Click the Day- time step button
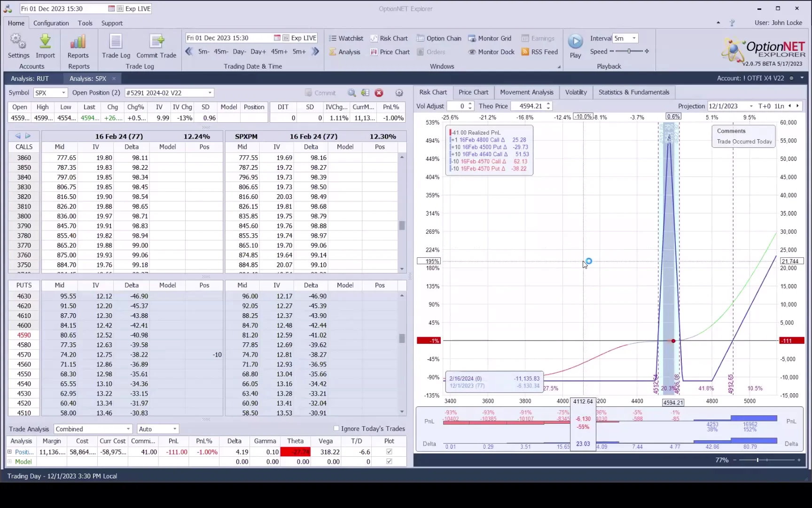812x508 pixels. coord(240,51)
